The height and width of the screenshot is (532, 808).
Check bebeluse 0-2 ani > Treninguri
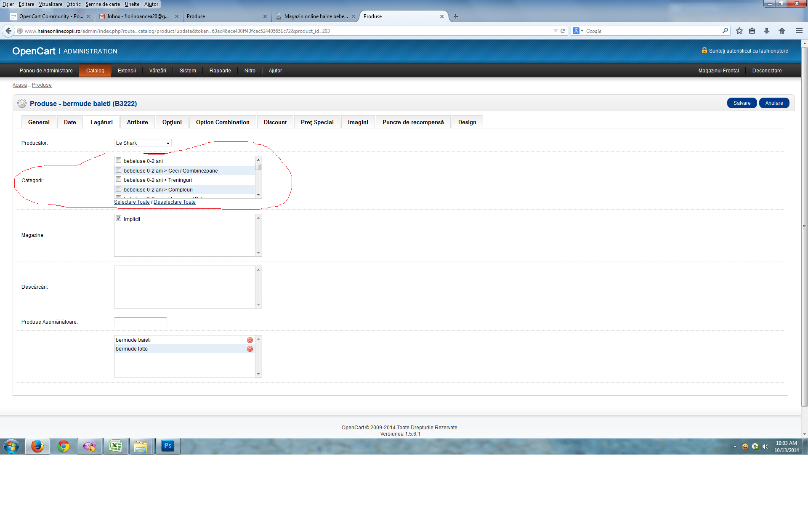[119, 179]
